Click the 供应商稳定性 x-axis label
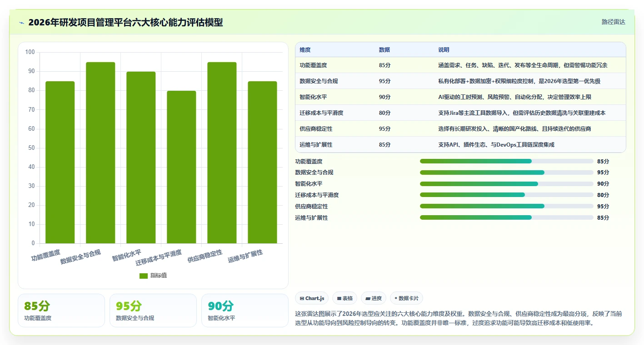This screenshot has width=644, height=345. [205, 256]
